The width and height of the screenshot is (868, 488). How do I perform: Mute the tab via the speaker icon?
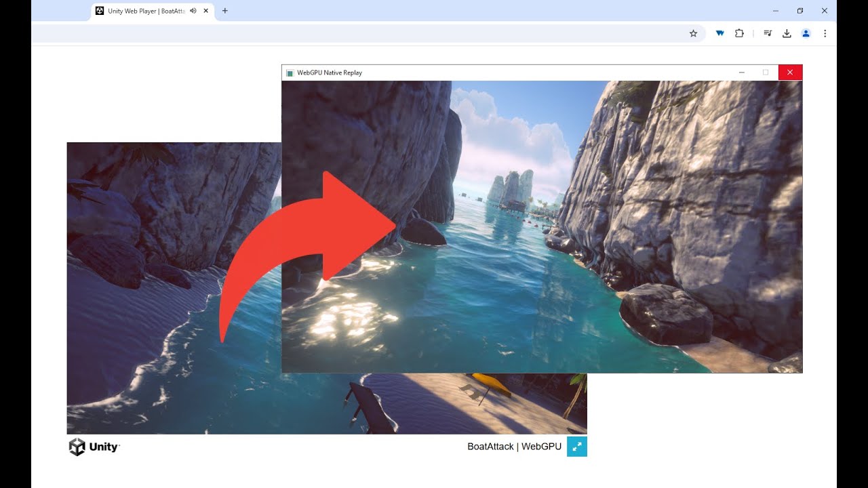point(193,11)
